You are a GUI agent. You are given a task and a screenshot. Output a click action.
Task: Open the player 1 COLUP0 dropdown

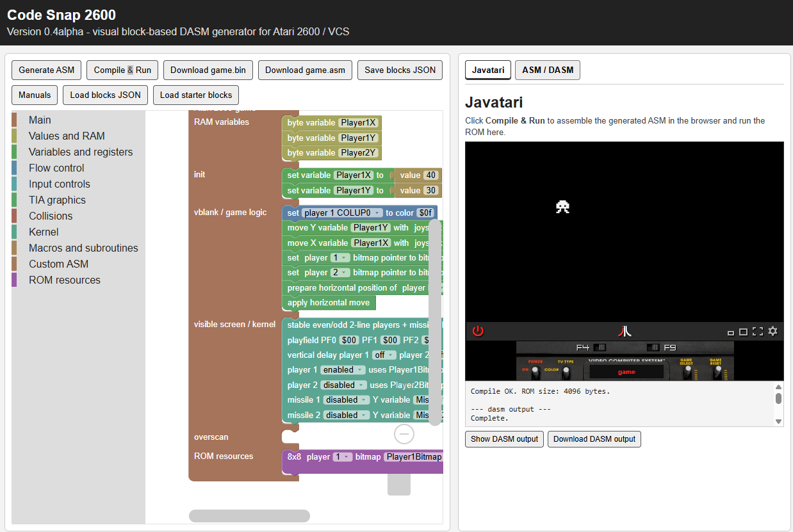[343, 213]
